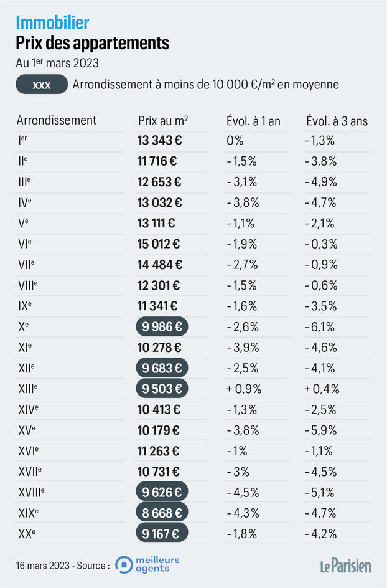Click the highlighted 9 683 € price badge

(161, 367)
